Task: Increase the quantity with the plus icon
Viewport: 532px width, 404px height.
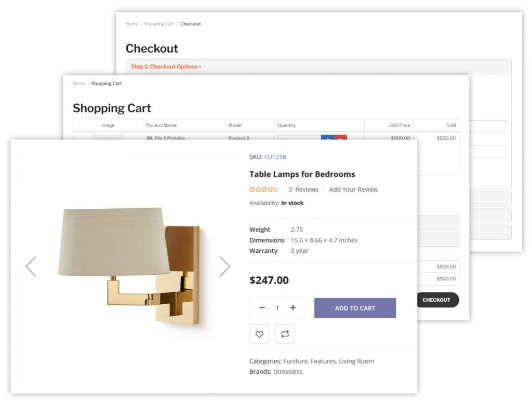Action: tap(292, 308)
